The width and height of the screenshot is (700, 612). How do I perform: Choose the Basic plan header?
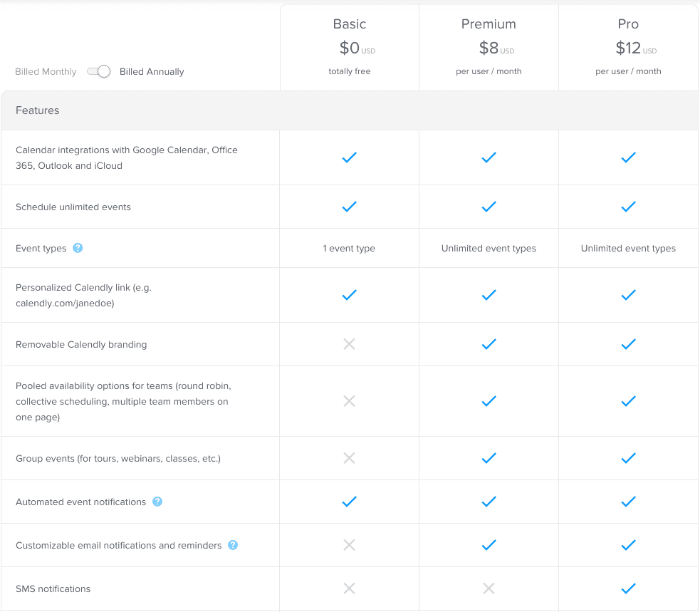pos(350,24)
